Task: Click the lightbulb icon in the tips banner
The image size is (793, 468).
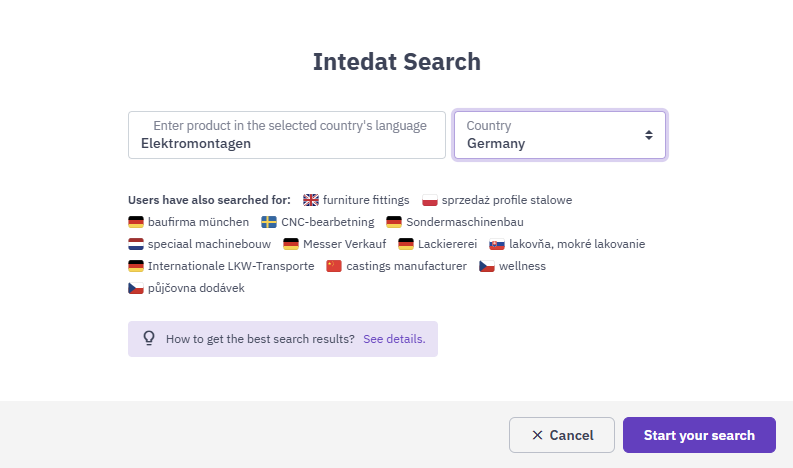Action: 149,338
